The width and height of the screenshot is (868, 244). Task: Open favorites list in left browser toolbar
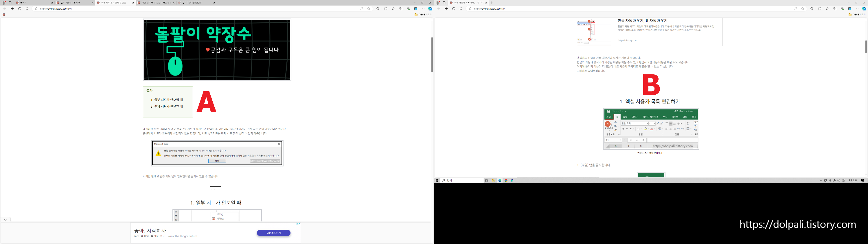(393, 9)
